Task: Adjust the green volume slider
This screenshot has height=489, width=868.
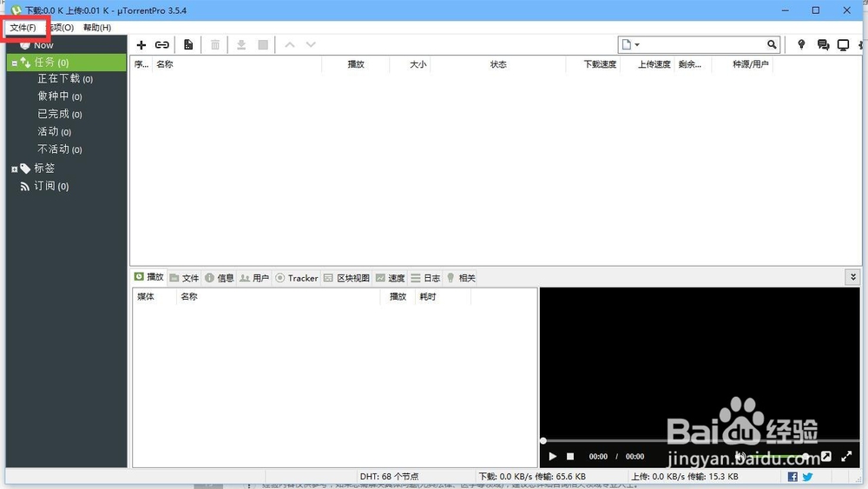Action: tap(780, 456)
